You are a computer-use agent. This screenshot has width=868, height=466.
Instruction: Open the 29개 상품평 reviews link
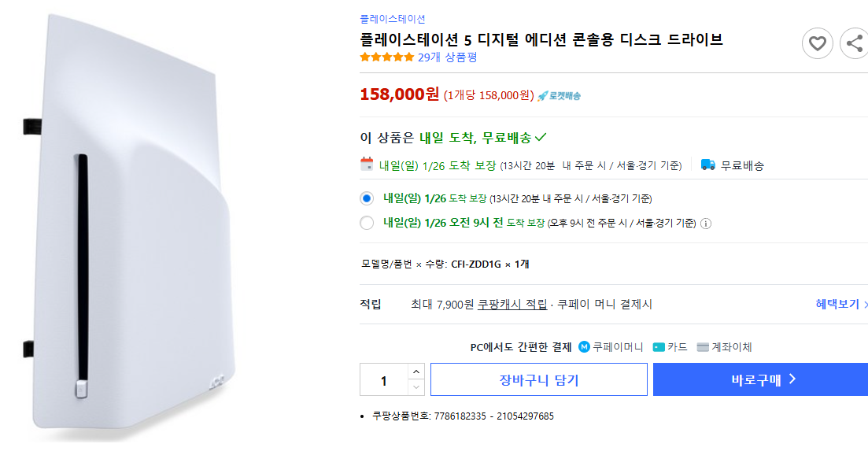[447, 57]
